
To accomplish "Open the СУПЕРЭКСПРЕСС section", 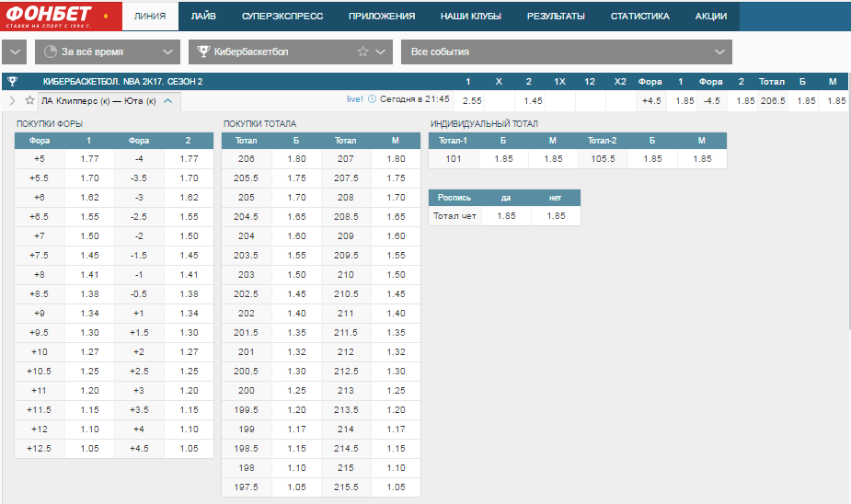I will (x=282, y=17).
